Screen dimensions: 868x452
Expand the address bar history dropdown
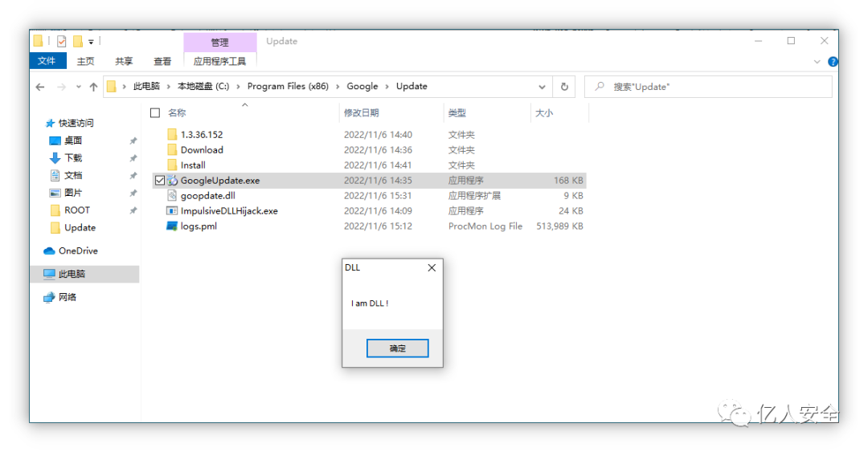coord(542,87)
